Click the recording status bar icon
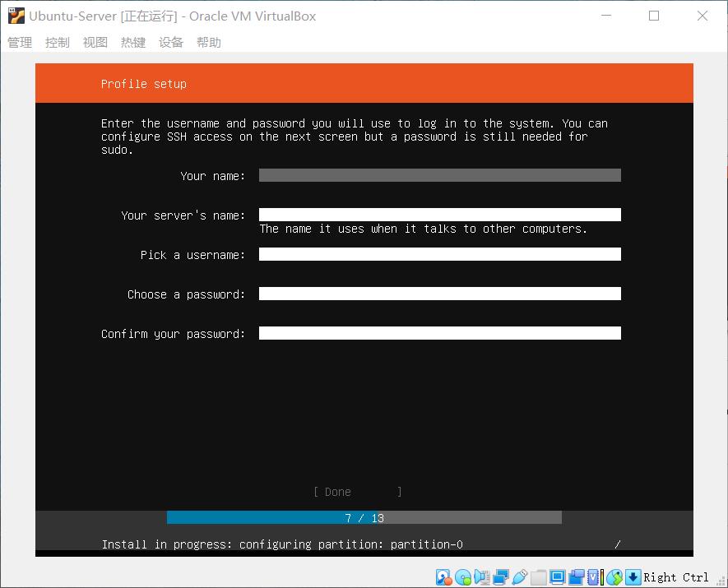Viewport: 728px width, 588px height. click(x=578, y=576)
